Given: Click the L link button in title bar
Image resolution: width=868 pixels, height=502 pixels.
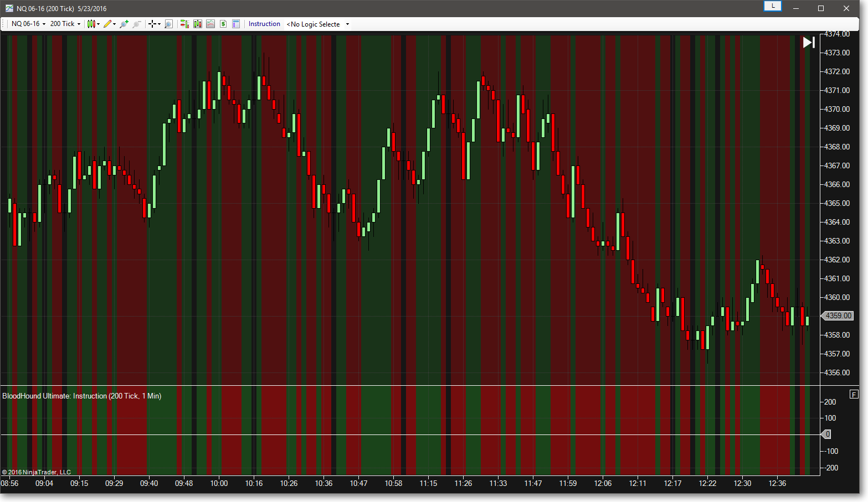Looking at the screenshot, I should [x=773, y=6].
